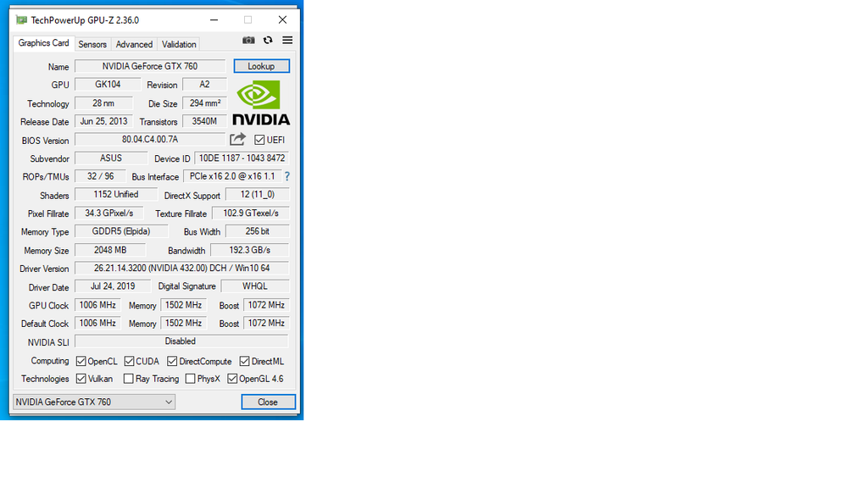Viewport: 868px width, 488px height.
Task: Open the Advanced tab
Action: pos(134,44)
